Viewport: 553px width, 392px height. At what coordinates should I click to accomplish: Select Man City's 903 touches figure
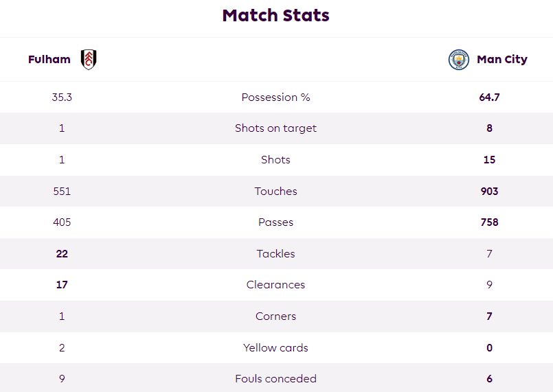[x=489, y=191]
